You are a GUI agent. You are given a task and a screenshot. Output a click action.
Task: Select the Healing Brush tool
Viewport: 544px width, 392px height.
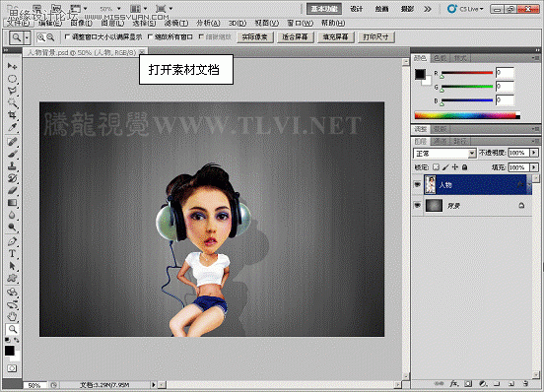point(12,142)
